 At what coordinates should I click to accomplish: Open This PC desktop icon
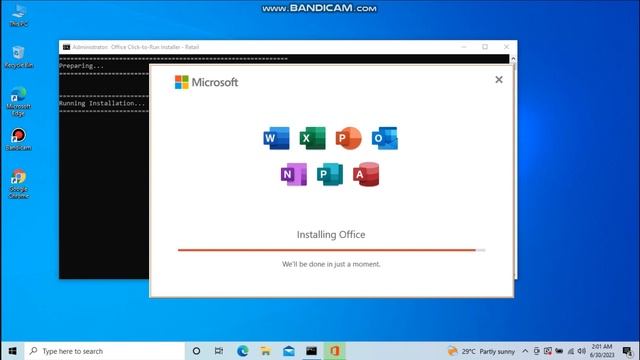(x=19, y=15)
